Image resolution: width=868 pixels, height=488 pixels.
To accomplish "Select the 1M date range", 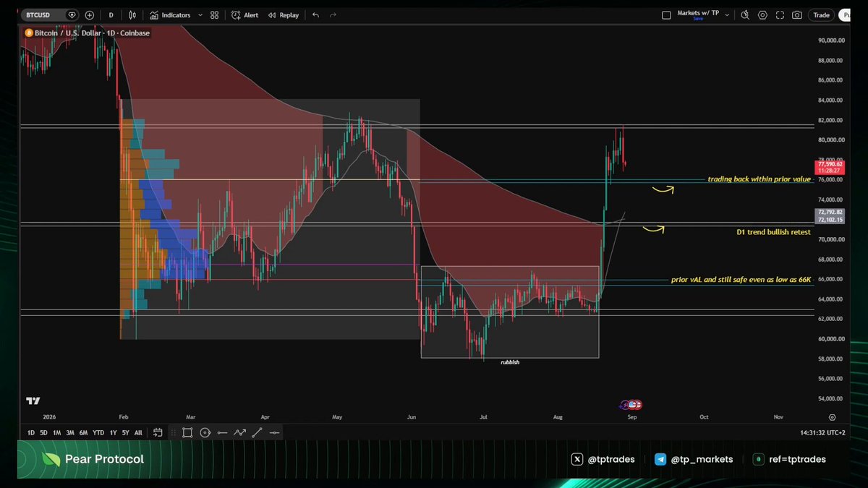I will (56, 432).
